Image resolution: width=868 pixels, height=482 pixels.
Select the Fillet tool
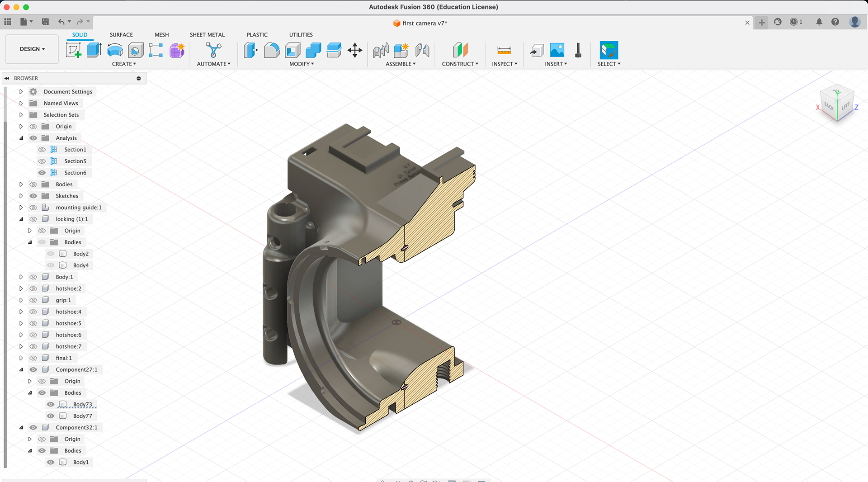point(272,50)
